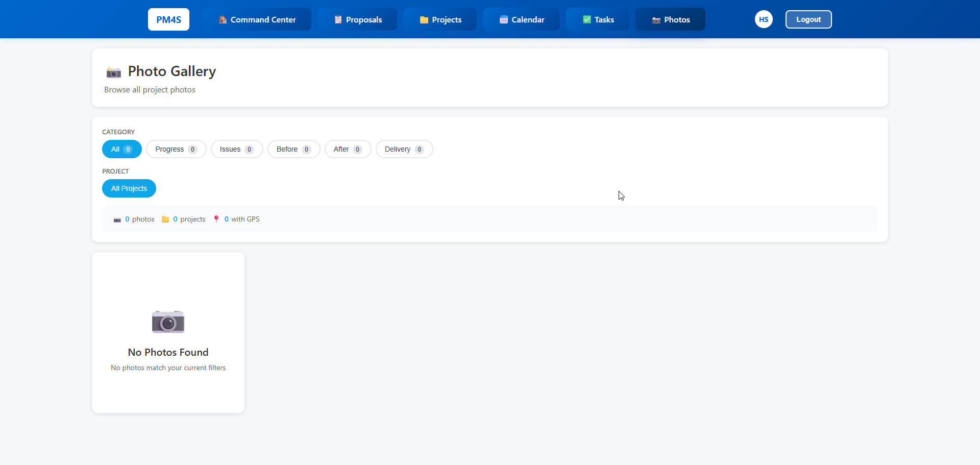The image size is (980, 465).
Task: Filter photos by Issues category
Action: pos(236,149)
